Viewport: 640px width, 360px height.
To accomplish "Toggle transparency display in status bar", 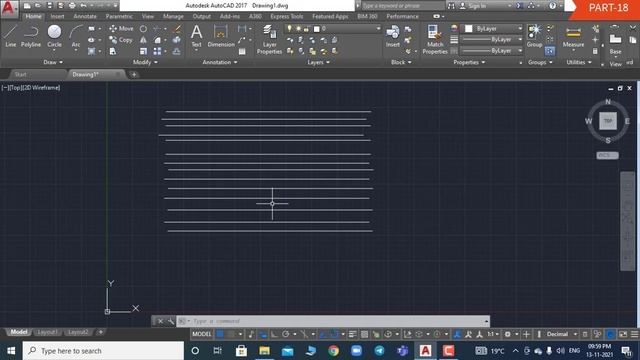I will 364,334.
